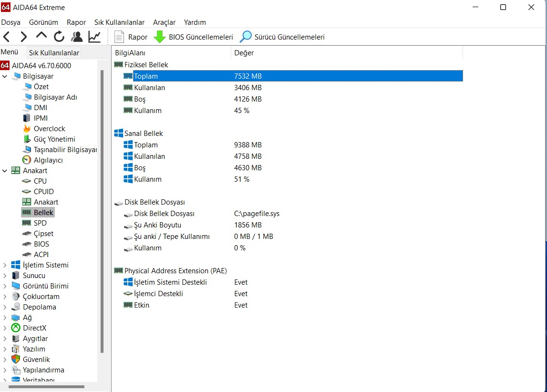
Task: Open the Anakart child page icon under CPUID
Action: point(27,202)
